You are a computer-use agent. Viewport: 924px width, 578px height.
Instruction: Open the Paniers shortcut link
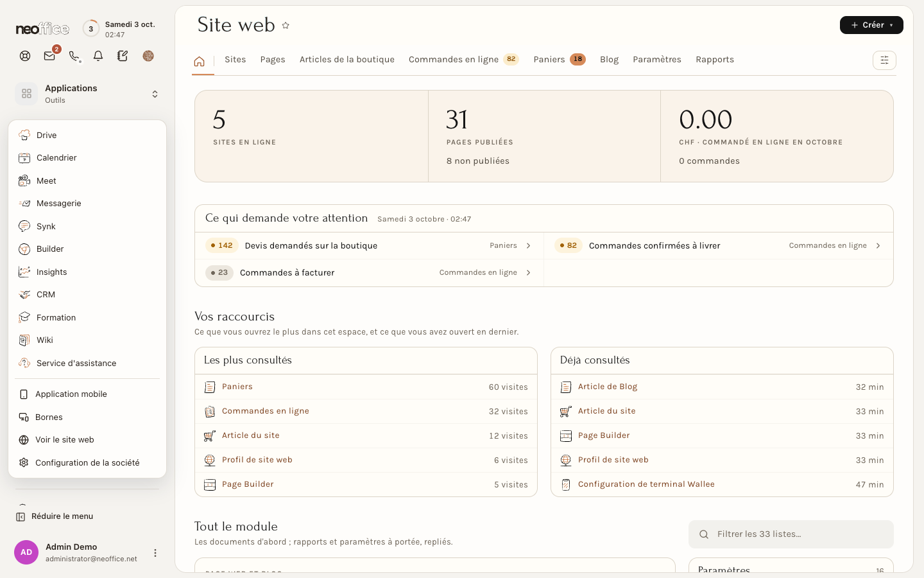237,387
